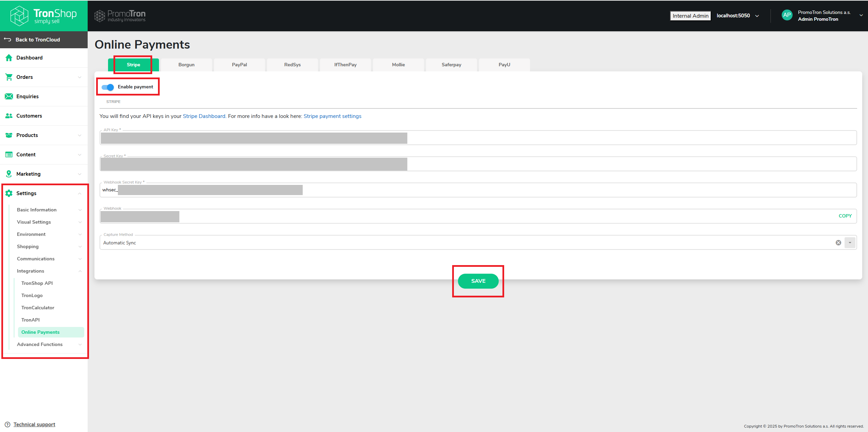Click into the Secret Key field
Screen dimensions: 868x432
[x=478, y=164]
